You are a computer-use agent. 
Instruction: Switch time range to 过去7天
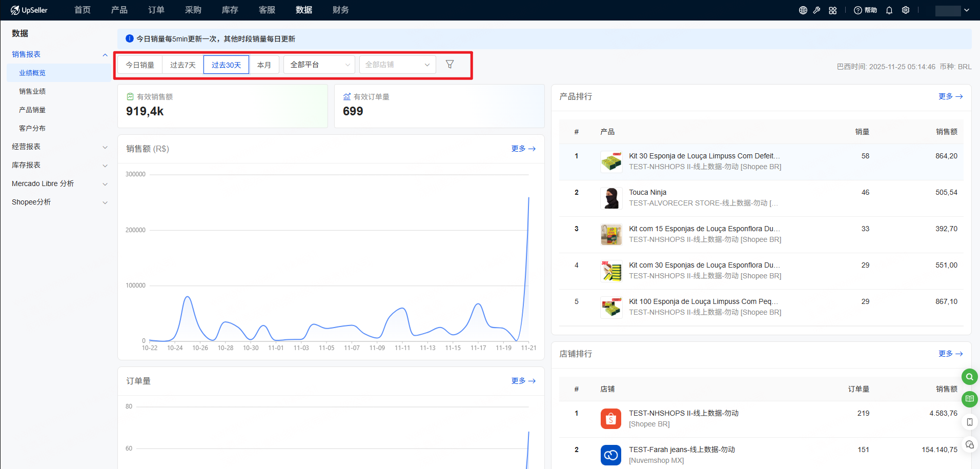pyautogui.click(x=183, y=65)
